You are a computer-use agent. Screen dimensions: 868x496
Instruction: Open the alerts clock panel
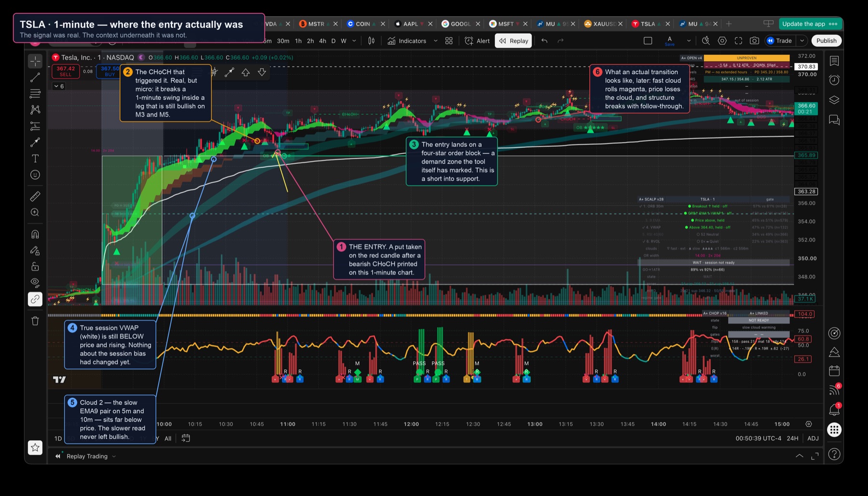(x=834, y=80)
